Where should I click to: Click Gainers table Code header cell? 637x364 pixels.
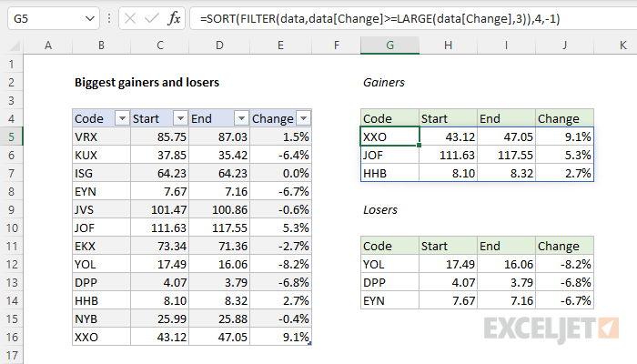pyautogui.click(x=390, y=118)
